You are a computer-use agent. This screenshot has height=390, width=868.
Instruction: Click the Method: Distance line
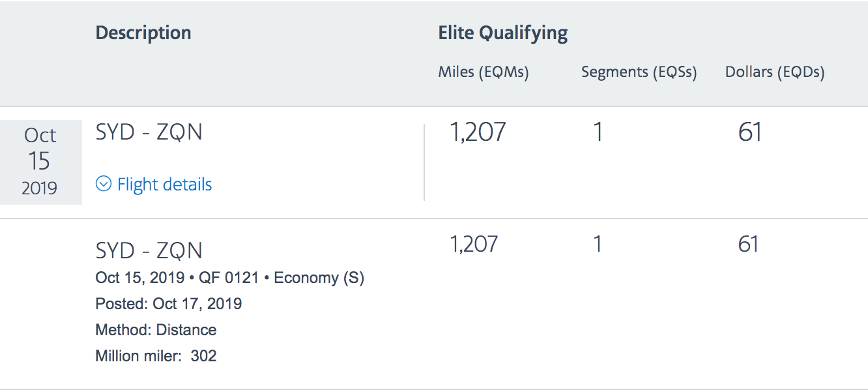(156, 330)
